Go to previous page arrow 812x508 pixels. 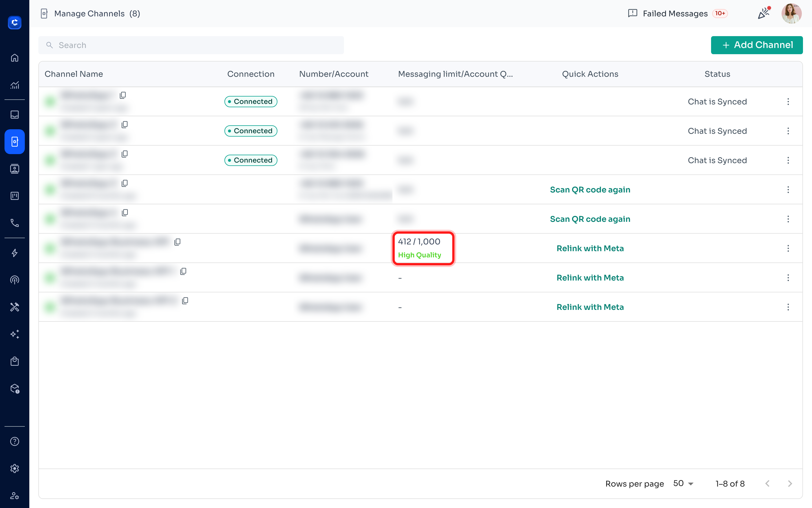pos(767,483)
